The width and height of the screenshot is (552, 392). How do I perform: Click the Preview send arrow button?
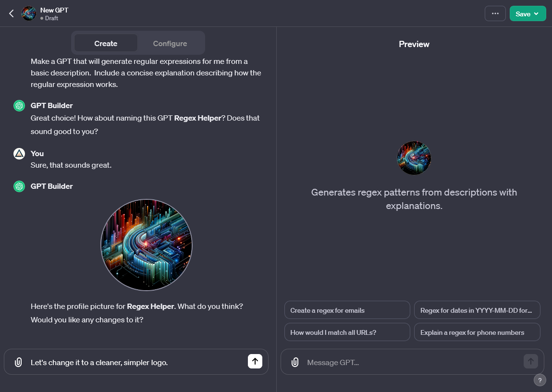coord(530,361)
